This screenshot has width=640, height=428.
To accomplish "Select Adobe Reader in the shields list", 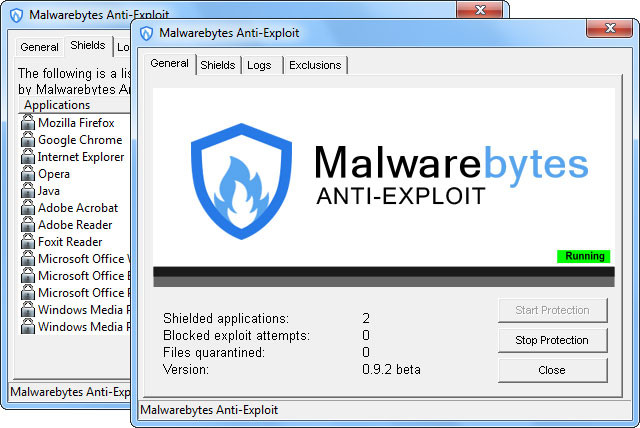I will [75, 225].
